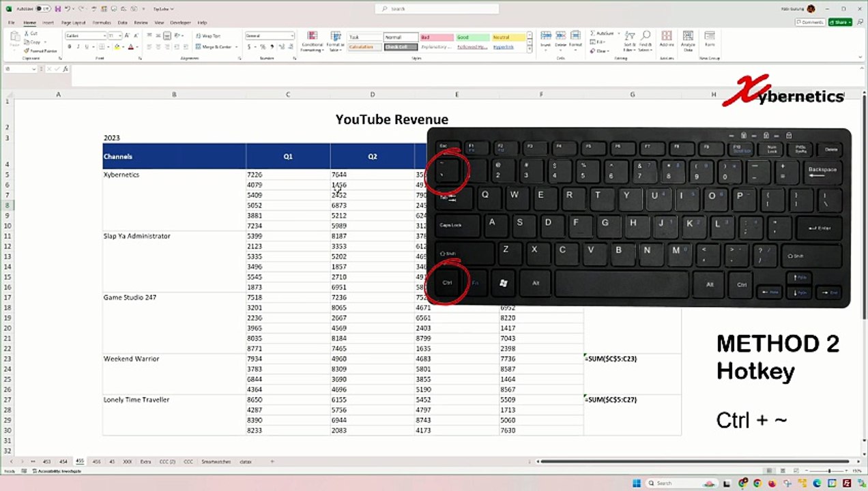Click the zoom slider in status bar
The width and height of the screenshot is (868, 491).
[x=829, y=471]
